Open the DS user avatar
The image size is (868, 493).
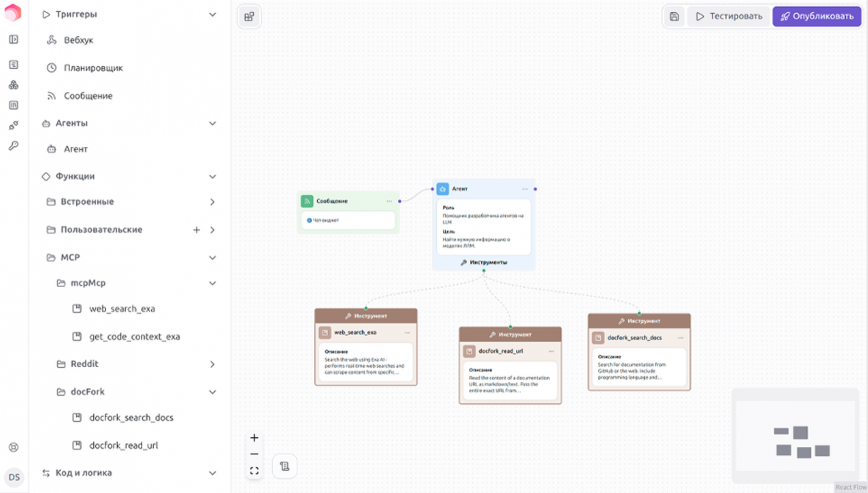click(14, 477)
